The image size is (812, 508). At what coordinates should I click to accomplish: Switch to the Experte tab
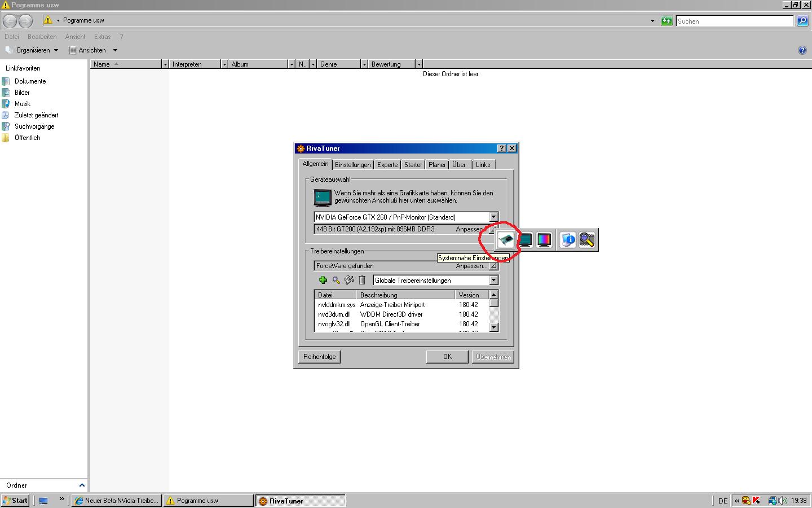pyautogui.click(x=387, y=165)
